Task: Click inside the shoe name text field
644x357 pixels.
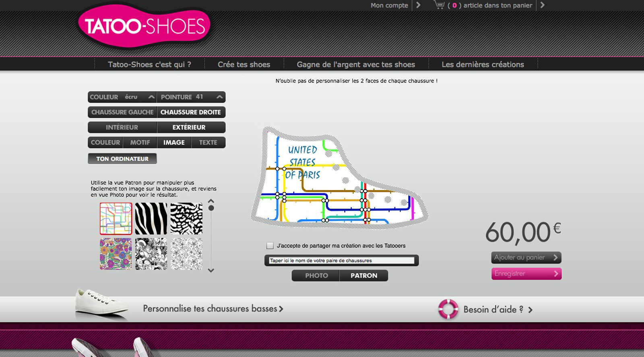Action: (x=341, y=261)
